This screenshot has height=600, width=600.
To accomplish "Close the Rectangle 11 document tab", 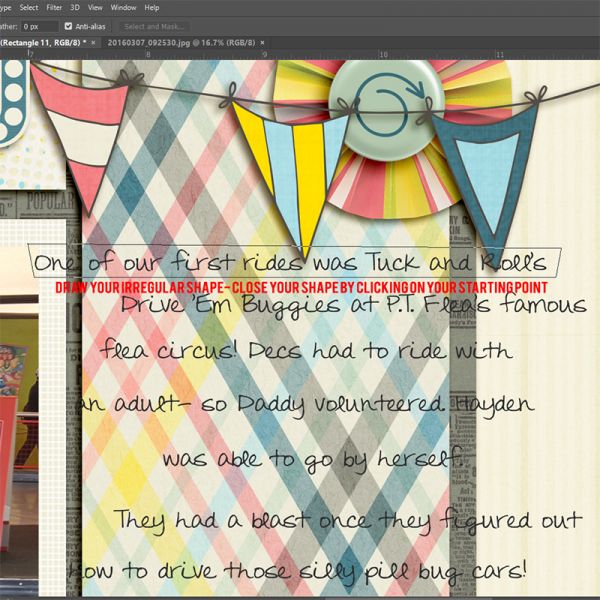I will pyautogui.click(x=93, y=42).
